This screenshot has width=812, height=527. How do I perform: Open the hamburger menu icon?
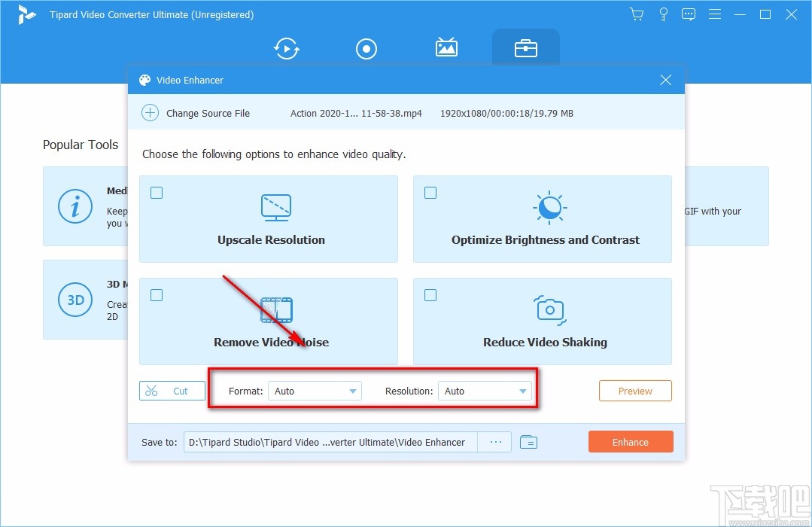click(x=715, y=14)
